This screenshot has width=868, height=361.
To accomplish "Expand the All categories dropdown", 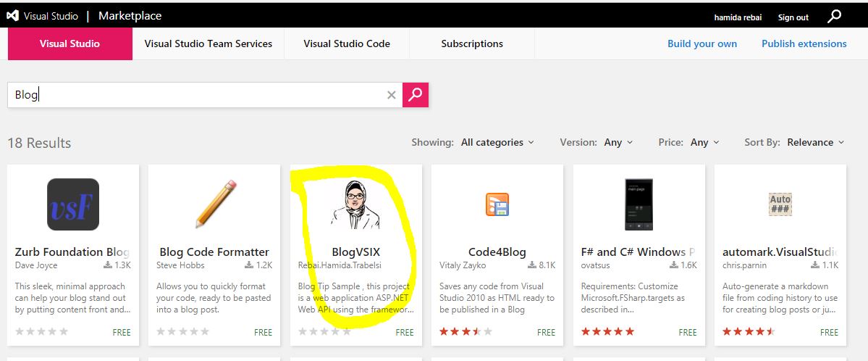I will click(x=497, y=143).
